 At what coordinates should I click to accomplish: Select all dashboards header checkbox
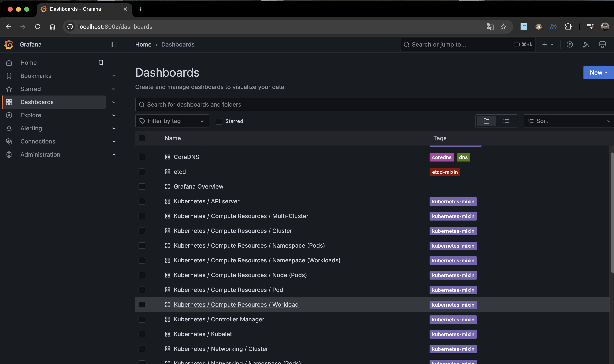142,138
